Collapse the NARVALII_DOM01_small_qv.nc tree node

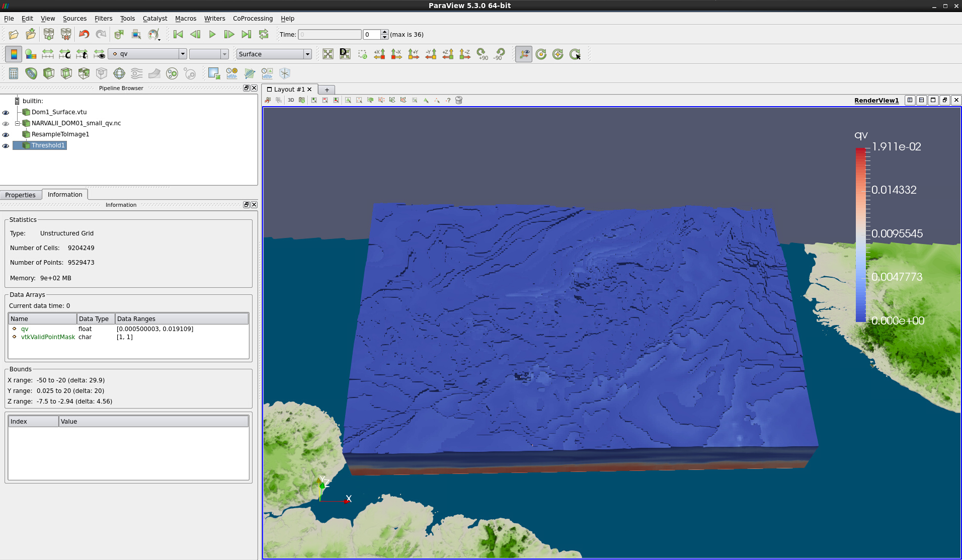(x=17, y=123)
